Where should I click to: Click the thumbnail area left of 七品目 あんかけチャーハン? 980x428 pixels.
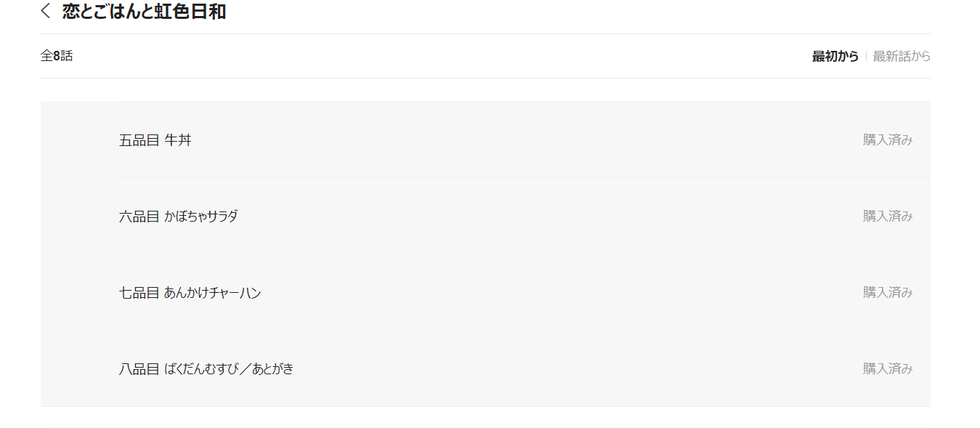[80, 293]
